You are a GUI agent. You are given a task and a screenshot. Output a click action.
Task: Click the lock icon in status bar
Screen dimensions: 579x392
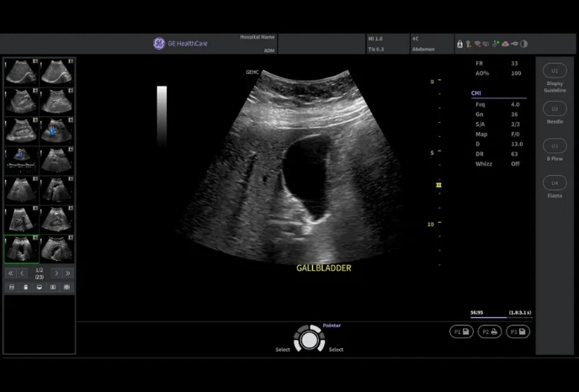(x=460, y=43)
